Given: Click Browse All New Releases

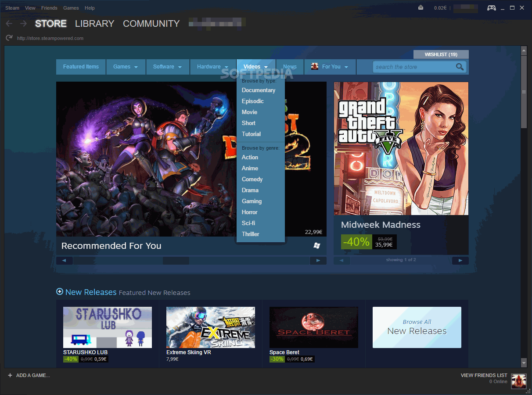Looking at the screenshot, I should (417, 327).
